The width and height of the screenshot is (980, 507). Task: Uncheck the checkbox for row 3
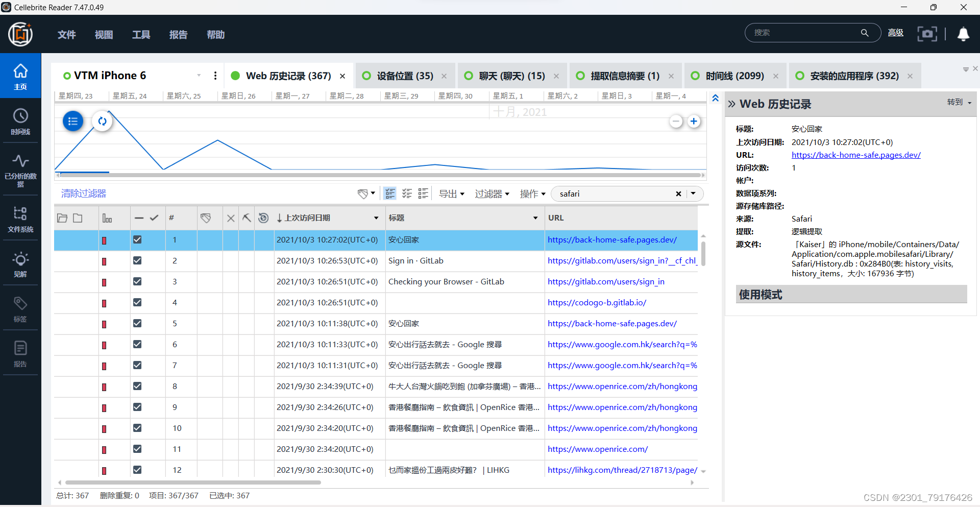[137, 281]
